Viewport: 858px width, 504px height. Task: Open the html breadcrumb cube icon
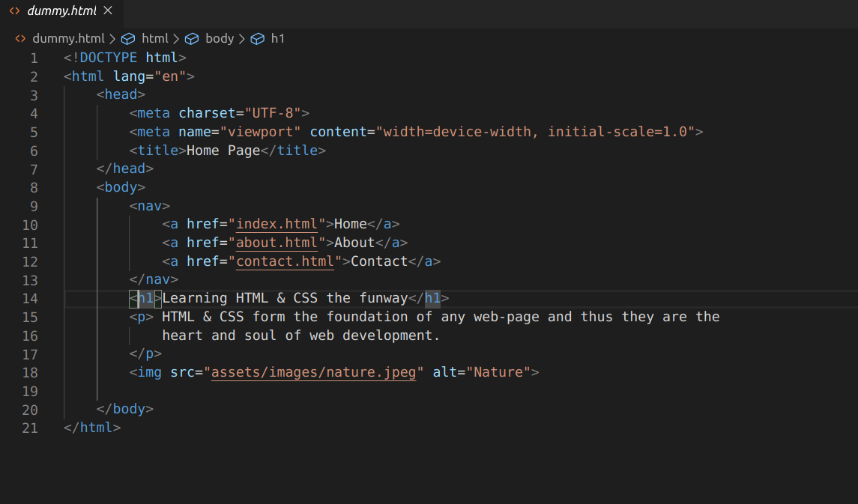128,39
